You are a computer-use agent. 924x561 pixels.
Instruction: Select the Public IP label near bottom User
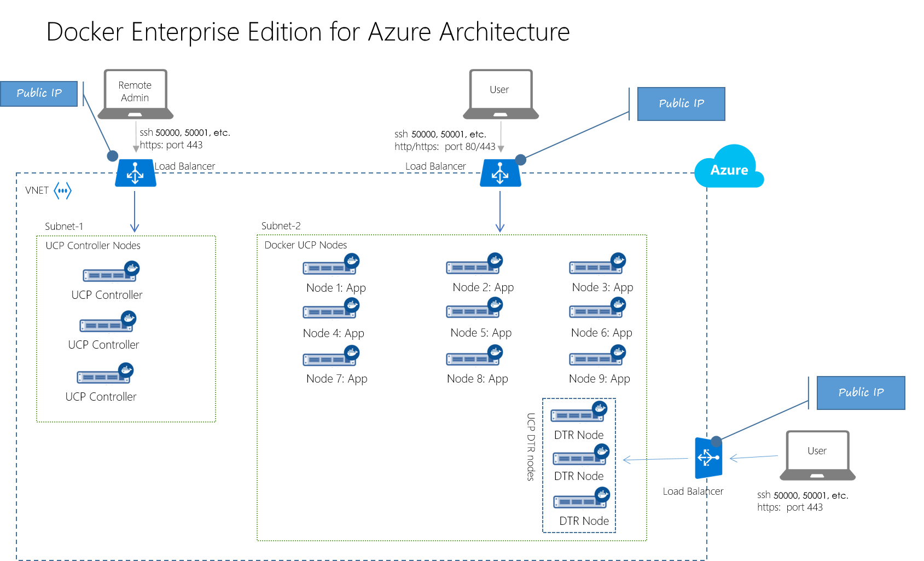pyautogui.click(x=861, y=392)
